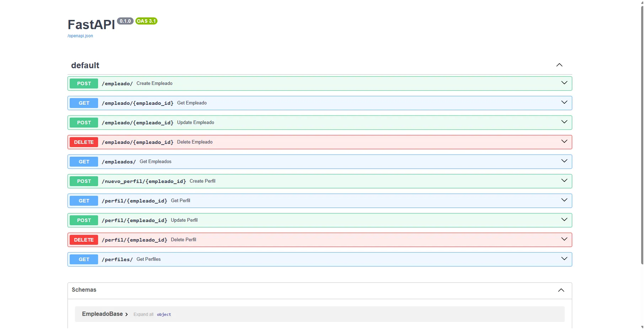
Task: Click POST badge for Create Perfil
Action: point(84,181)
